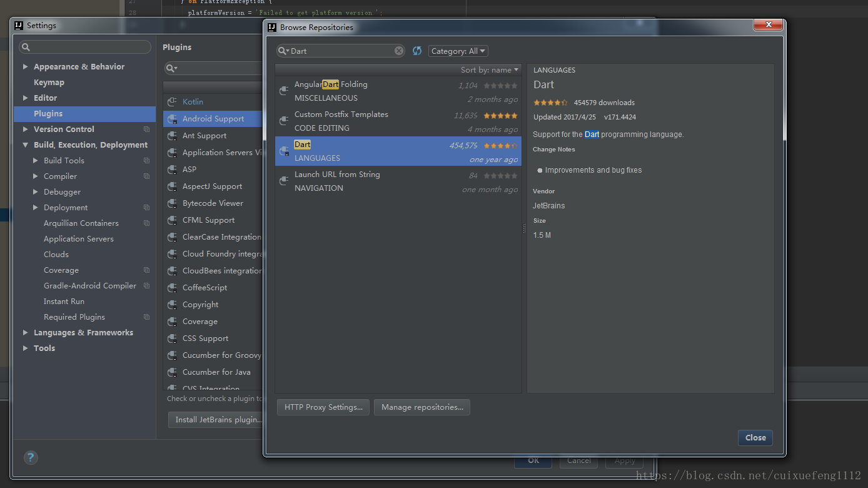868x488 pixels.
Task: Expand the Compiler node
Action: [x=36, y=176]
